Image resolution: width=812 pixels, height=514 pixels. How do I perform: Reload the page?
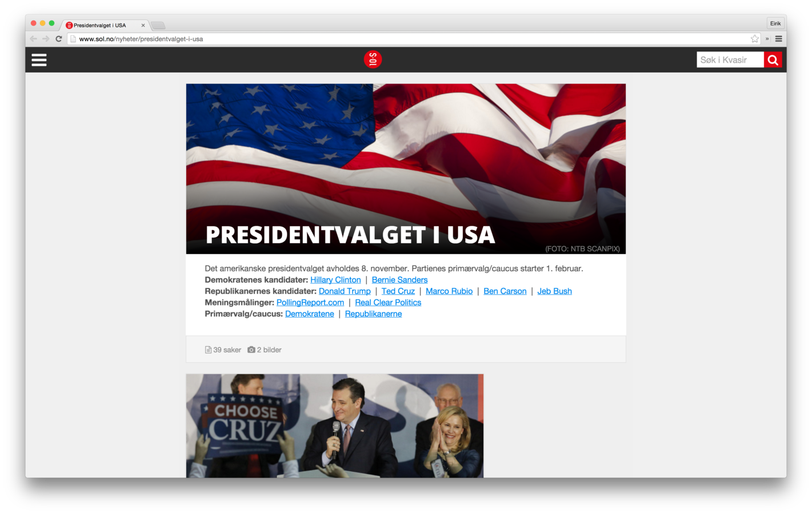(58, 39)
